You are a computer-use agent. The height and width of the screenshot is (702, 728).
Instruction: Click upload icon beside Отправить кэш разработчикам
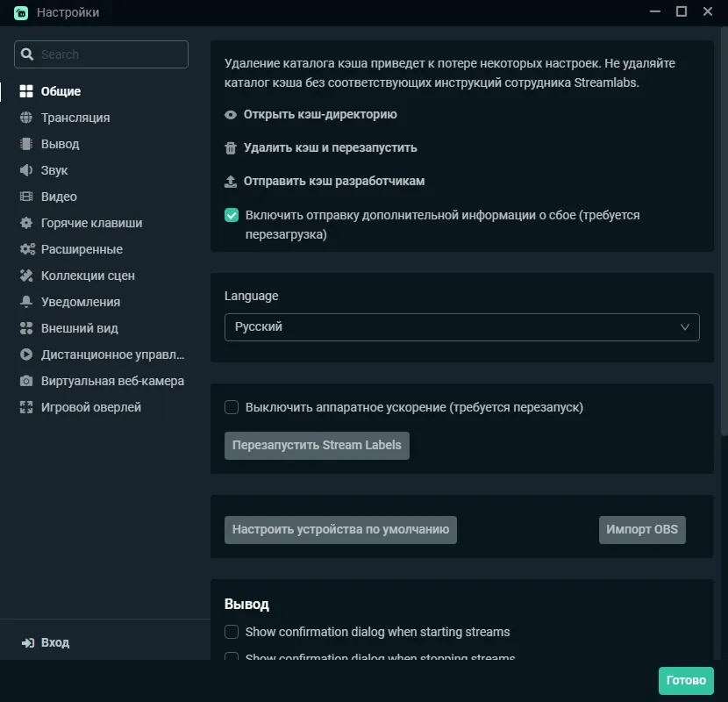point(231,181)
